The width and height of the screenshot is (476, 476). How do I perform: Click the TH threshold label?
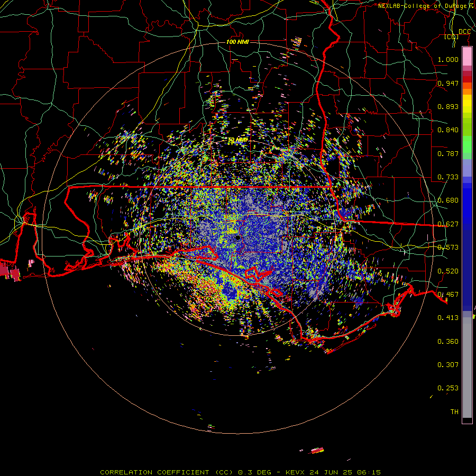[x=454, y=411]
